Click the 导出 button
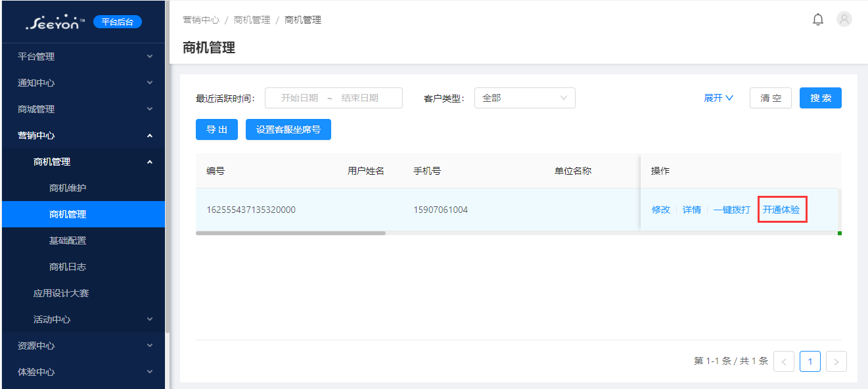 point(217,129)
